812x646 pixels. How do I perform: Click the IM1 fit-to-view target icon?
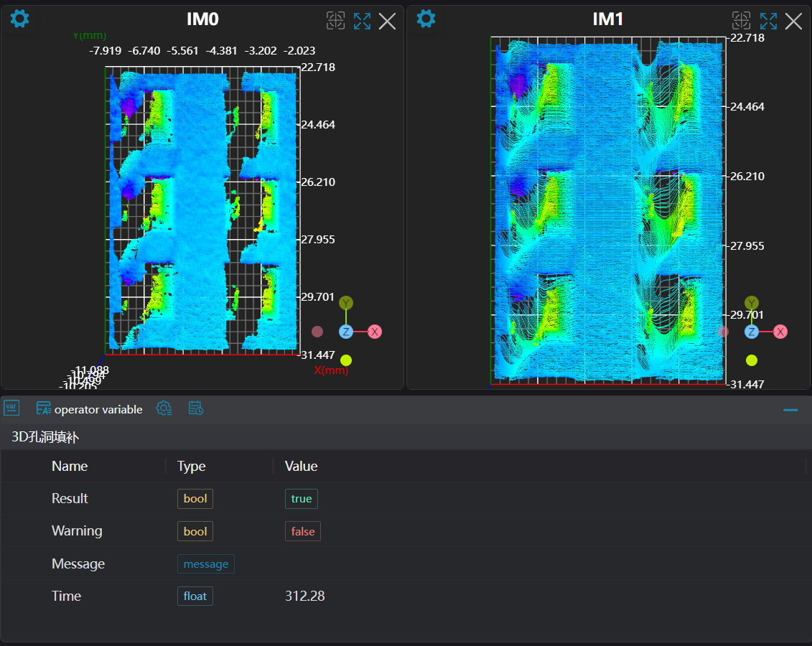[741, 21]
